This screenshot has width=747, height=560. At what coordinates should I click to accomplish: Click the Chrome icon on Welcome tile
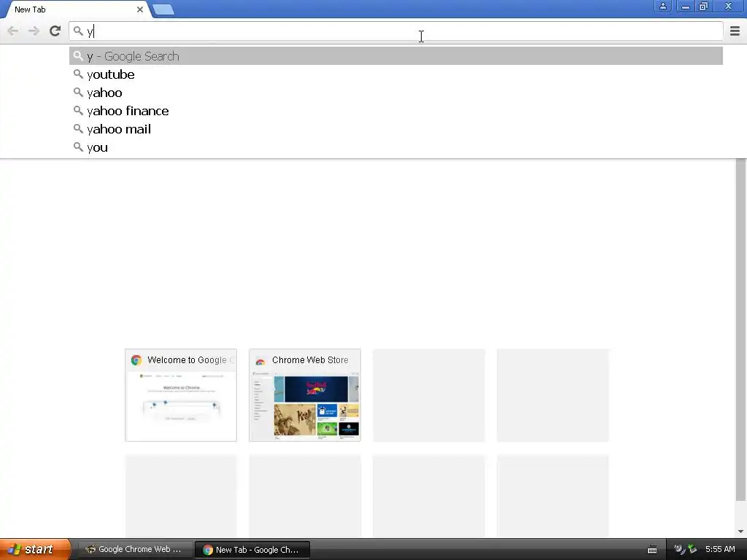pyautogui.click(x=136, y=360)
